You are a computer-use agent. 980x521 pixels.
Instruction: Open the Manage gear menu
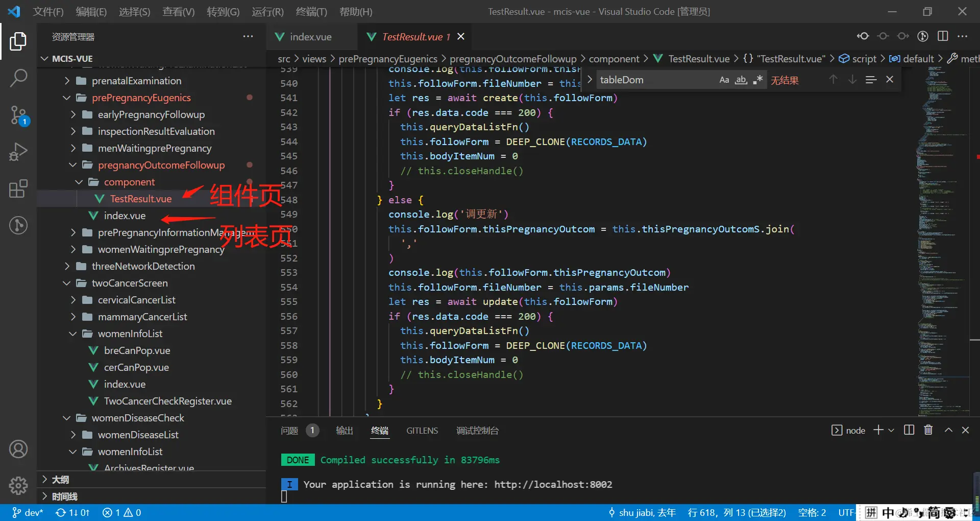click(x=18, y=486)
